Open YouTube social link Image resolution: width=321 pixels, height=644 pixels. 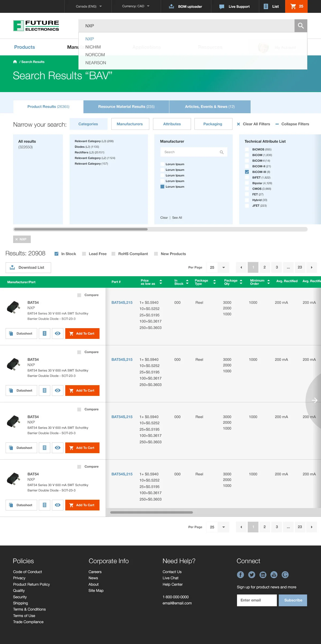274,575
